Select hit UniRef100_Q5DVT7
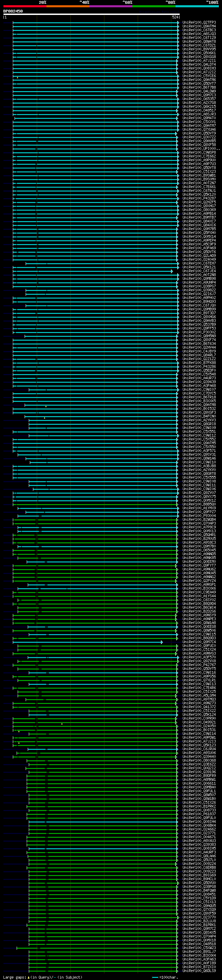 pos(199,84)
